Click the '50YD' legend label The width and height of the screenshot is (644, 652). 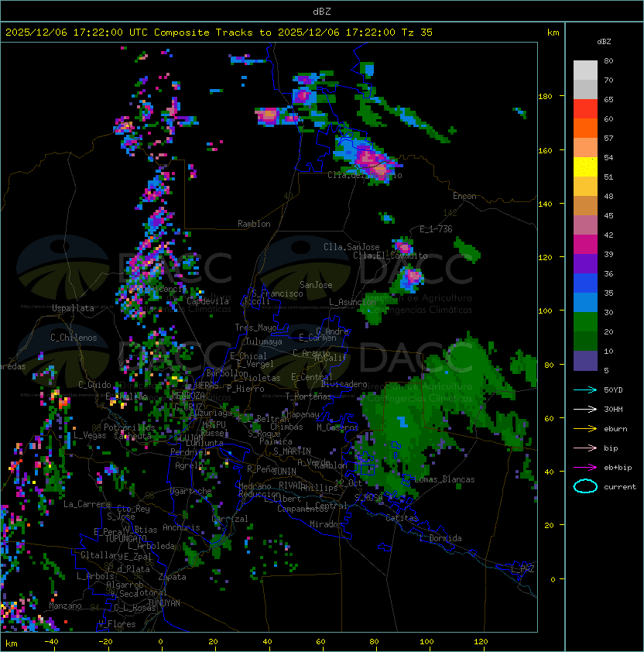click(x=613, y=390)
